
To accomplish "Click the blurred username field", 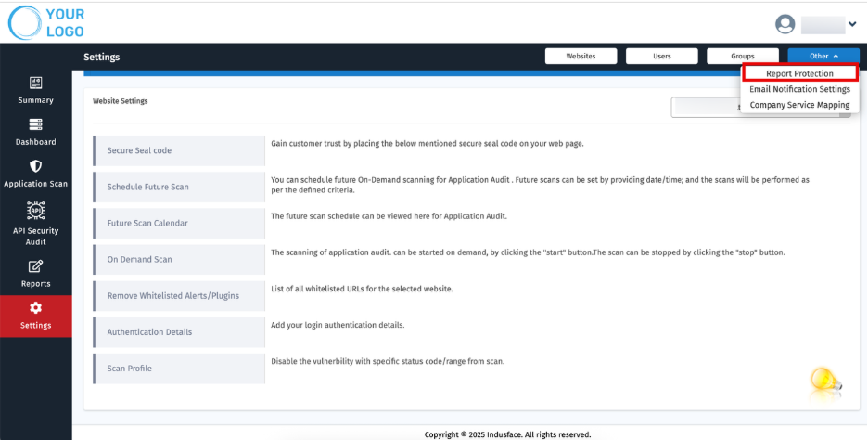I will tap(823, 25).
